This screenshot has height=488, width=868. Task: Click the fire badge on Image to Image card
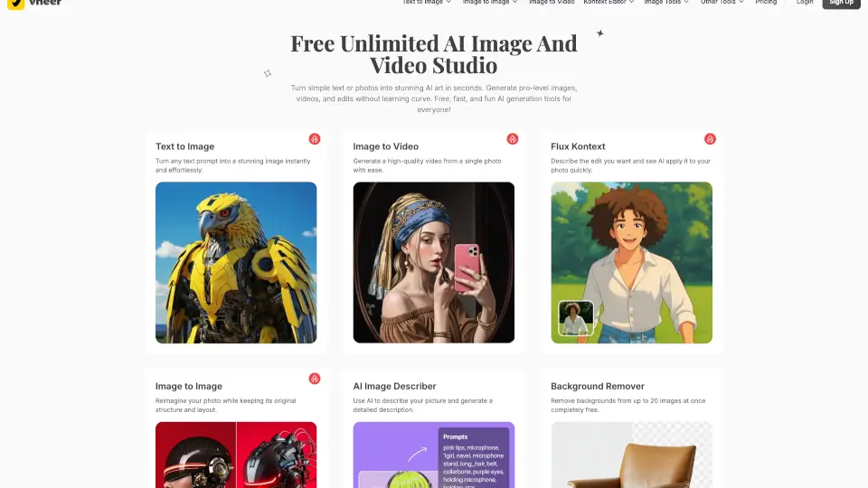coord(315,379)
